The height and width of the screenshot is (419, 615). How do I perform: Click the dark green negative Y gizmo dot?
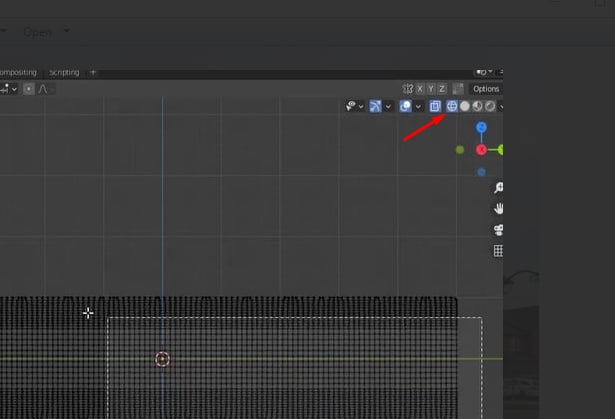[460, 150]
